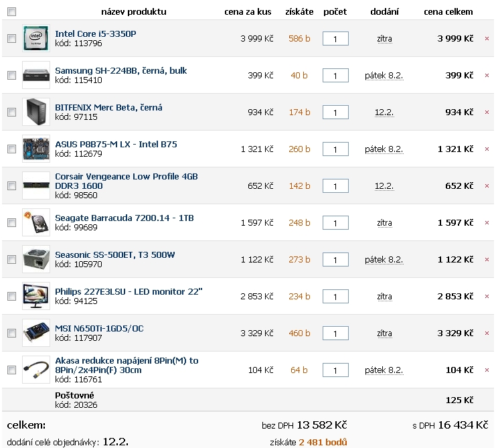The height and width of the screenshot is (448, 496).
Task: Open the Samsung SH-224BB drive thumbnail
Action: 36,75
